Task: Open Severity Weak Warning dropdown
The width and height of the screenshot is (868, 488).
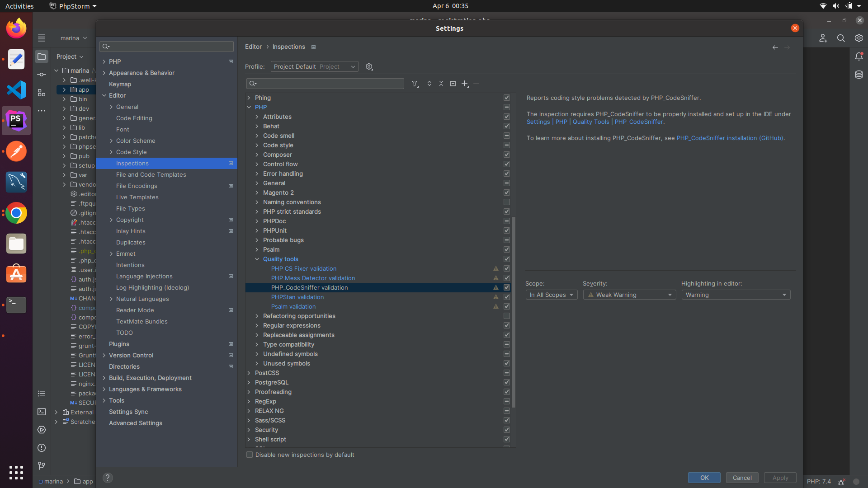Action: coord(629,295)
